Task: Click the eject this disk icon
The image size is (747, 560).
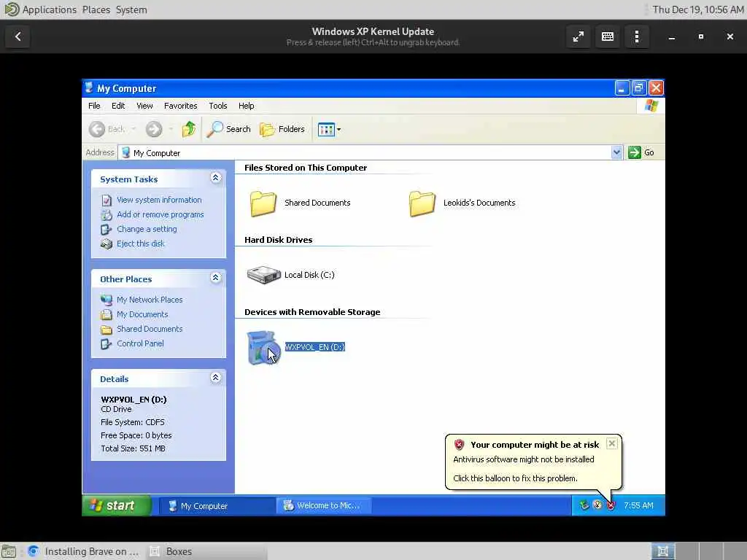Action: point(107,244)
